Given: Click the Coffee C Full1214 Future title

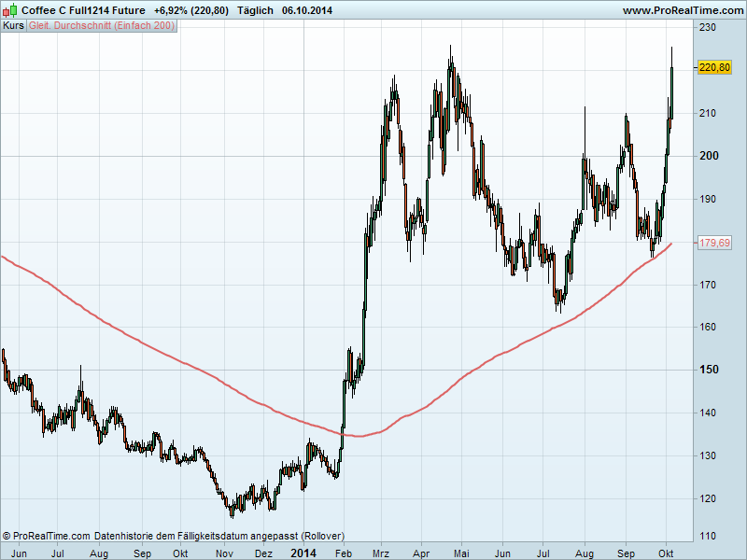Looking at the screenshot, I should click(x=83, y=10).
